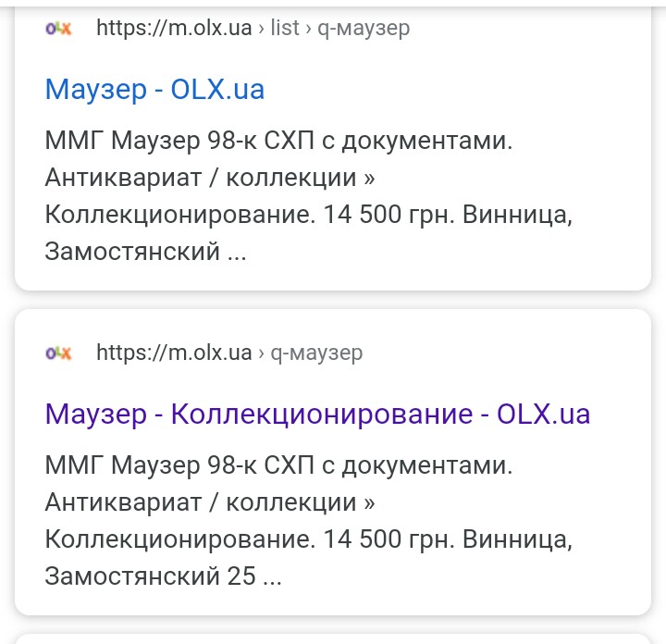Click the OLX favicon above "Маузер - Коллекционирование" title

tap(58, 353)
